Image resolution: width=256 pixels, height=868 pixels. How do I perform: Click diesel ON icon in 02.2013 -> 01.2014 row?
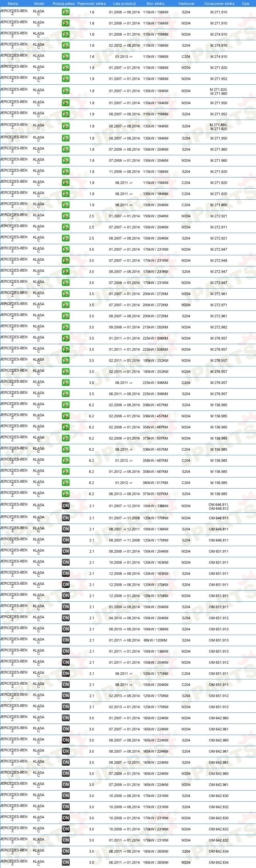pos(65,707)
